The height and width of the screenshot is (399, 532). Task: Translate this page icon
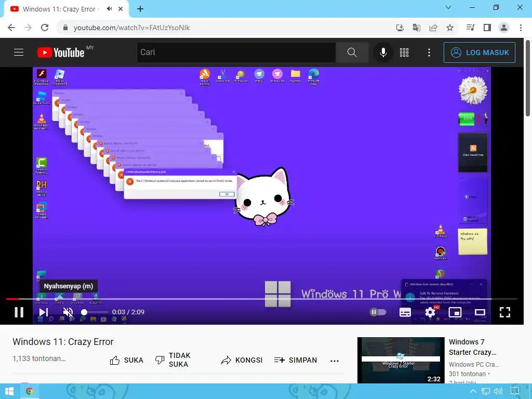417,28
